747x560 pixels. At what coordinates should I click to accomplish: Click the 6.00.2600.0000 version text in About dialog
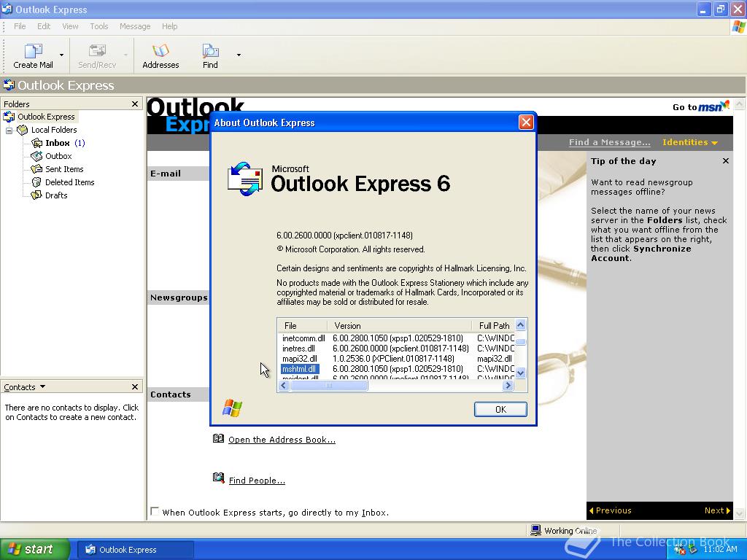344,236
